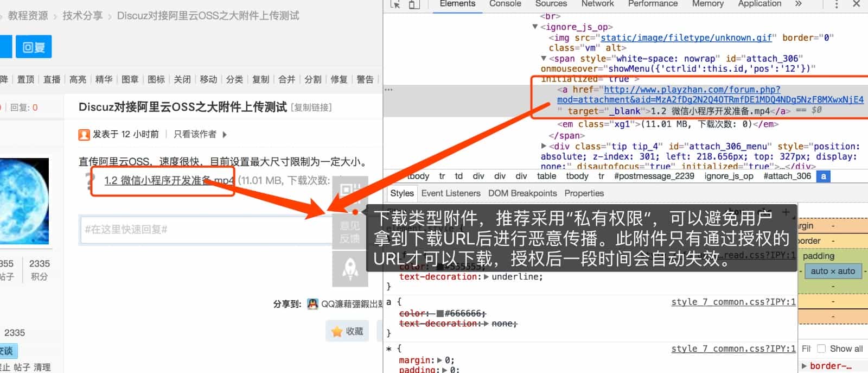
Task: Collapse the ignore_js_op node
Action: pos(535,27)
